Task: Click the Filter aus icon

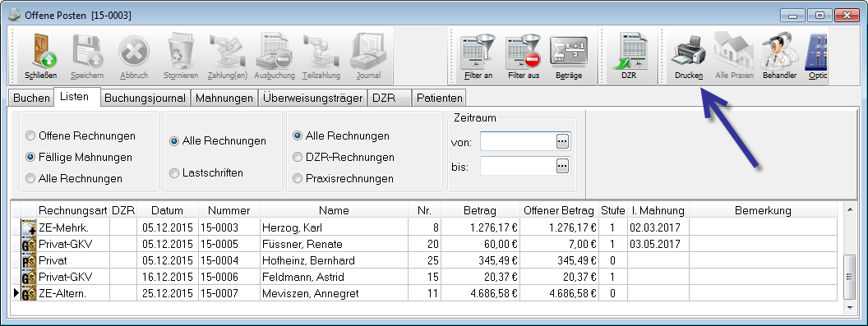Action: pos(523,52)
